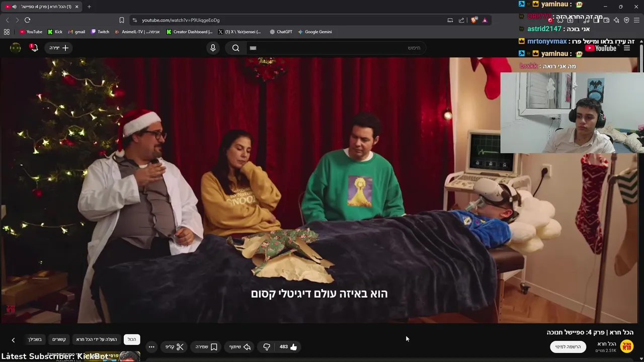The image size is (644, 362).
Task: Bookmark this page with the bookmark icon
Action: click(x=122, y=20)
